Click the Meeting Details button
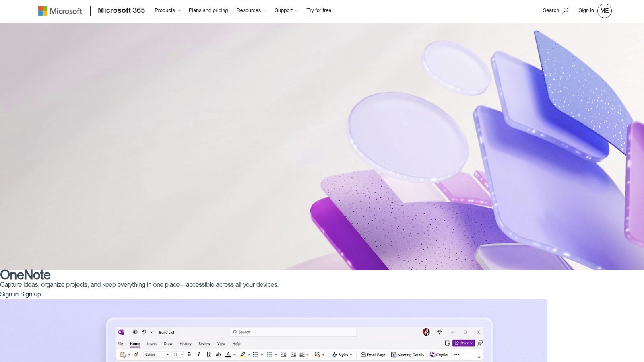Image resolution: width=644 pixels, height=362 pixels. click(x=407, y=354)
